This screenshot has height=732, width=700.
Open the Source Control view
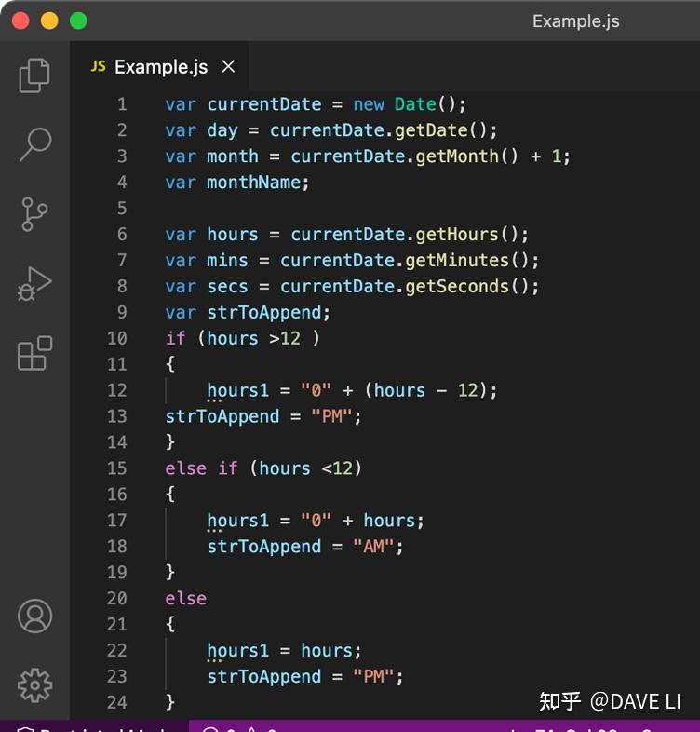click(34, 214)
